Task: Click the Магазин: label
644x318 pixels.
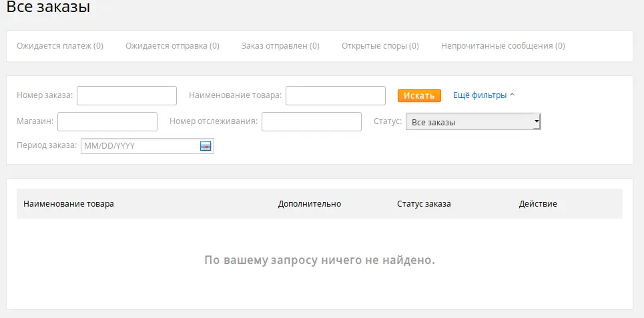Action: pos(35,121)
